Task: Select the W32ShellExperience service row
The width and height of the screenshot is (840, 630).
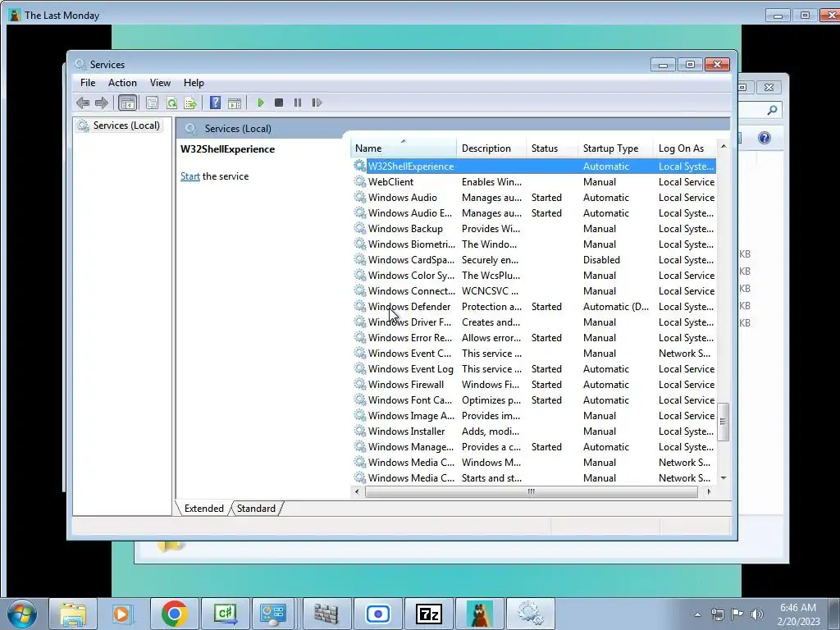Action: pyautogui.click(x=534, y=167)
